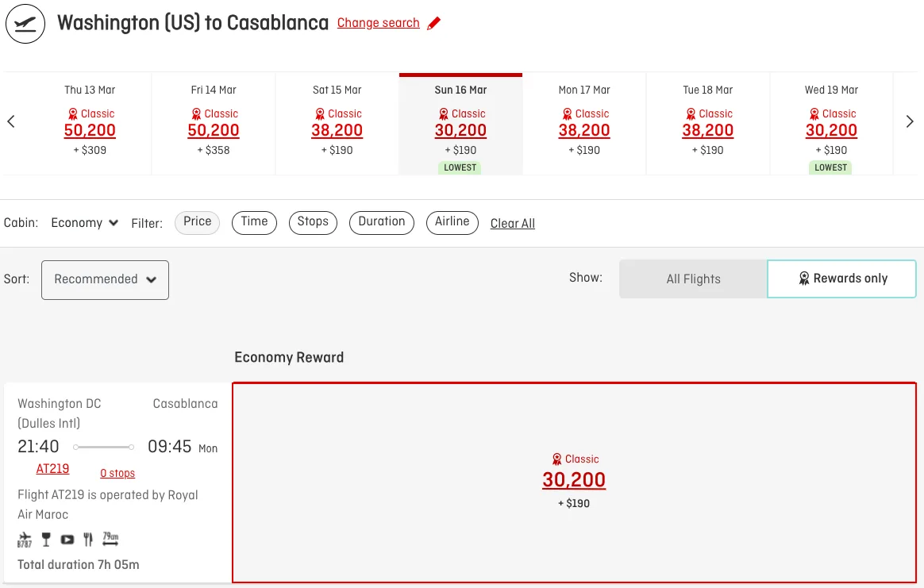The width and height of the screenshot is (924, 588).
Task: Click the 38,200 points under Mon 17 Mar
Action: point(584,130)
